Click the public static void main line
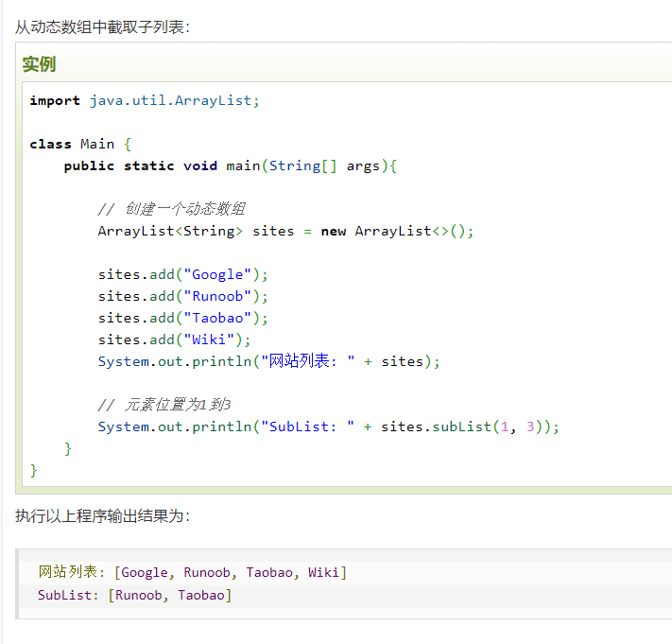Screen dimensions: 672x644 [231, 165]
